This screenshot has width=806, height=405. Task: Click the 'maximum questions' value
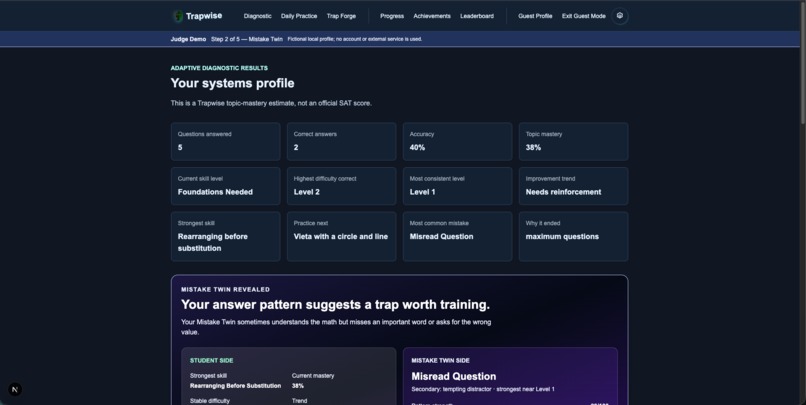[562, 236]
